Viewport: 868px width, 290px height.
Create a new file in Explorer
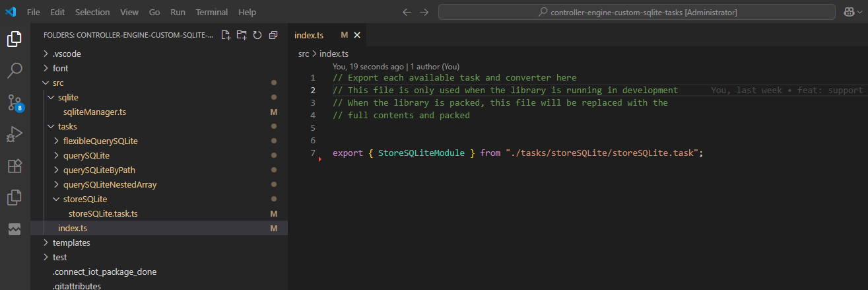point(226,35)
